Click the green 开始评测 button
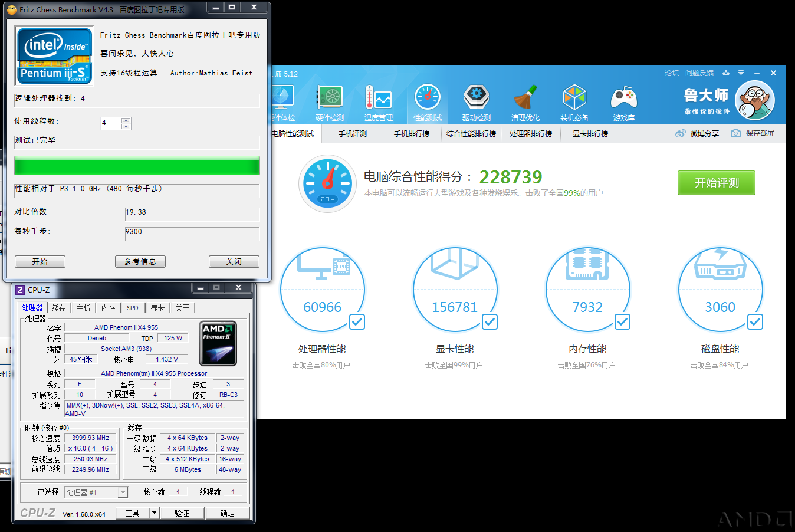The height and width of the screenshot is (532, 795). coord(717,183)
